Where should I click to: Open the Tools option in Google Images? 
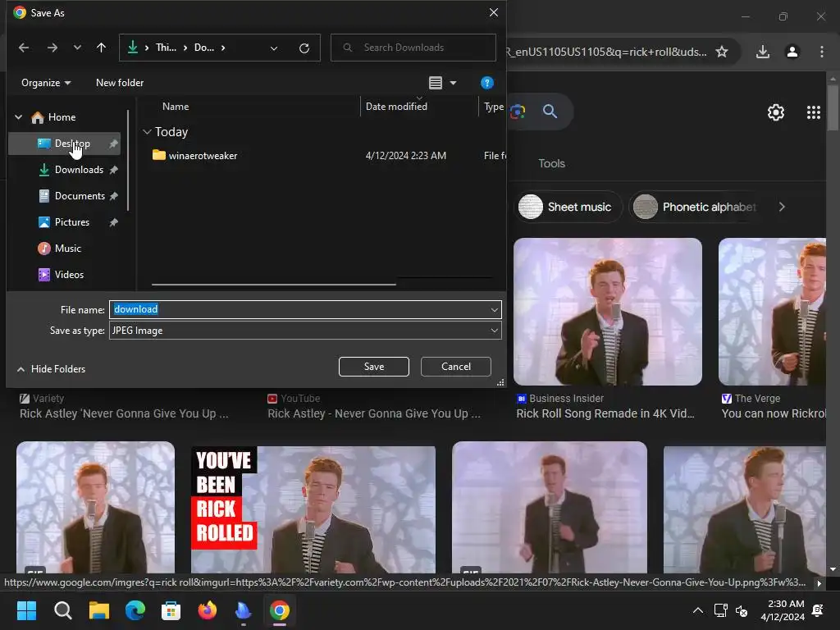click(551, 163)
